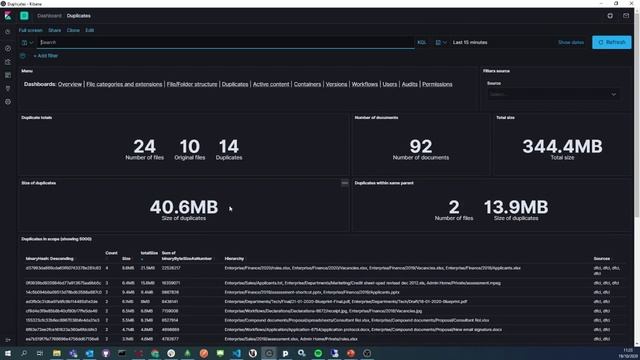The image size is (640, 360).
Task: Click the Share menu item
Action: (x=54, y=30)
